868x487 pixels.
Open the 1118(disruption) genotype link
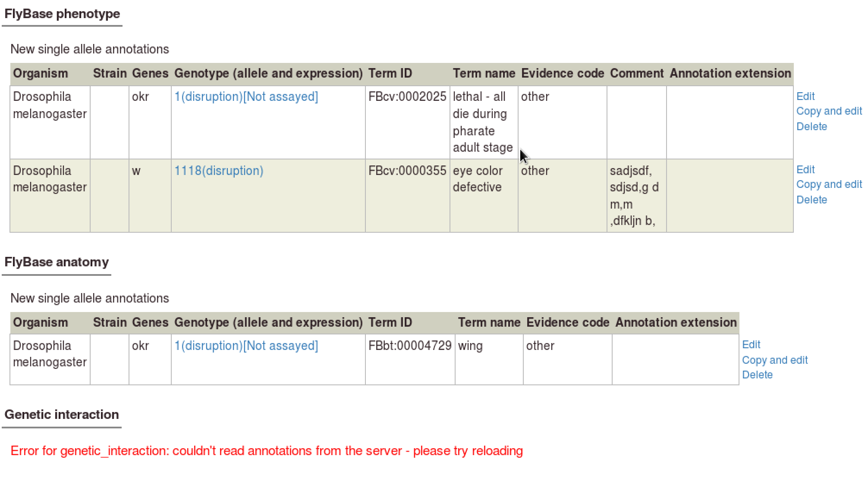coord(219,171)
